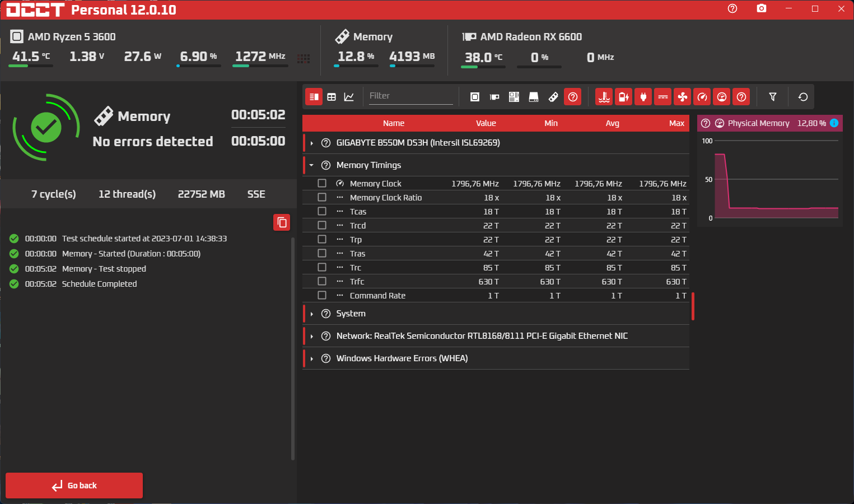This screenshot has width=854, height=504.
Task: Check the Trc row checkbox
Action: click(322, 267)
